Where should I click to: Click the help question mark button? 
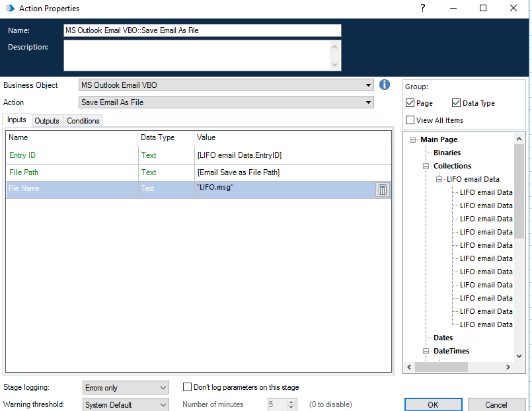(x=422, y=9)
